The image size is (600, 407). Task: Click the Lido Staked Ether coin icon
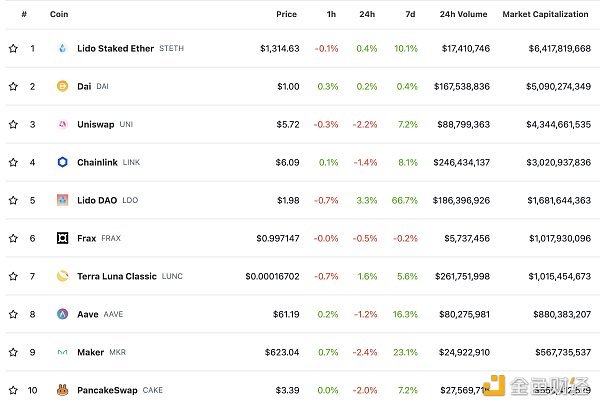[x=61, y=48]
